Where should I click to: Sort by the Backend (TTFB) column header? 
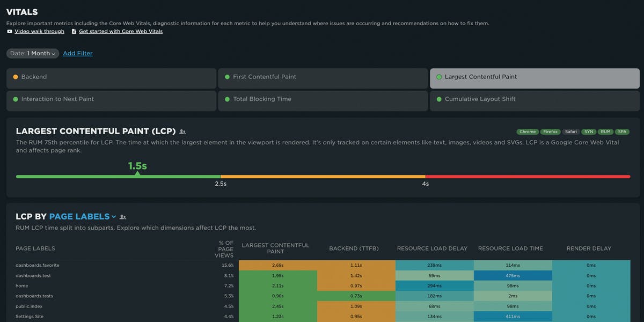(x=354, y=248)
